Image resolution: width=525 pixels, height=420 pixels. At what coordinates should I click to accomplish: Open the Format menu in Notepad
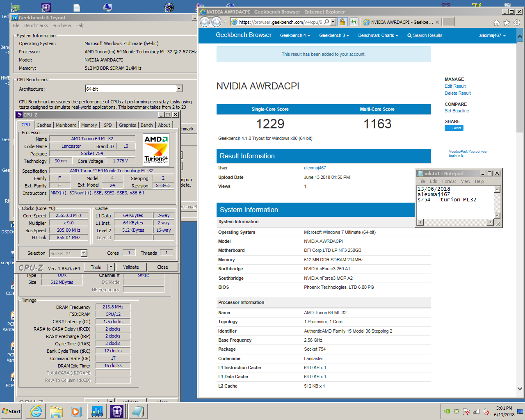449,181
